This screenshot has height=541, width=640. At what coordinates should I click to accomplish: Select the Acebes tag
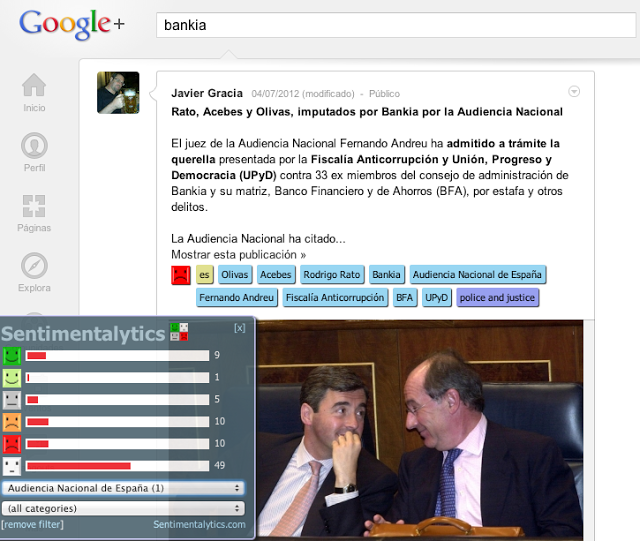(x=276, y=275)
